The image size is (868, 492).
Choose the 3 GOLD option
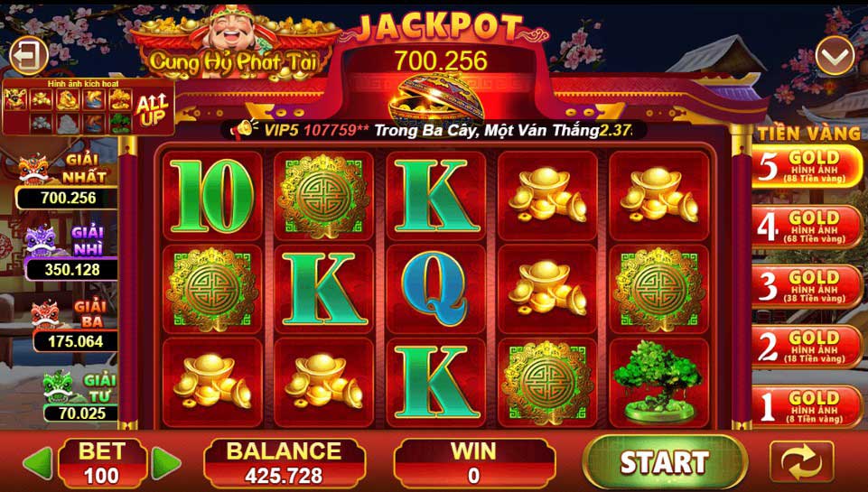pyautogui.click(x=807, y=287)
